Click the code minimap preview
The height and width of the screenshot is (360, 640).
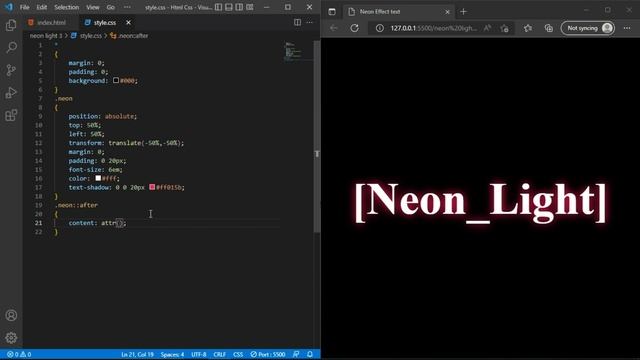(293, 51)
